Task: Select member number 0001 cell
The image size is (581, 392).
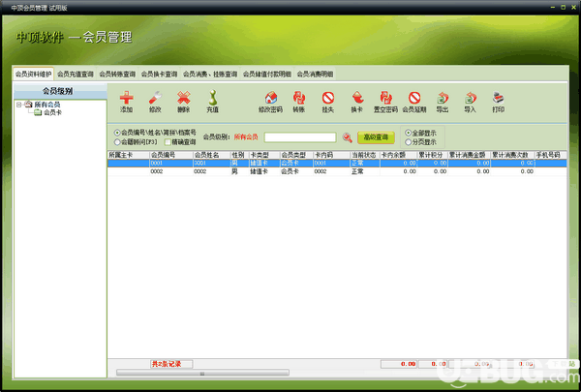Action: click(x=171, y=163)
